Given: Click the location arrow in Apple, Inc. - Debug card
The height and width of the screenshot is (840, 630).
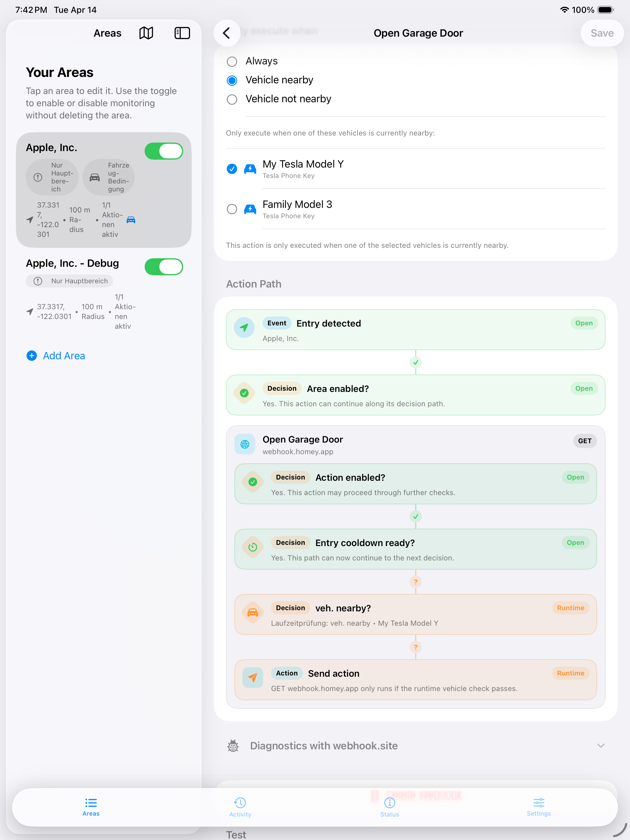Looking at the screenshot, I should coord(30,312).
